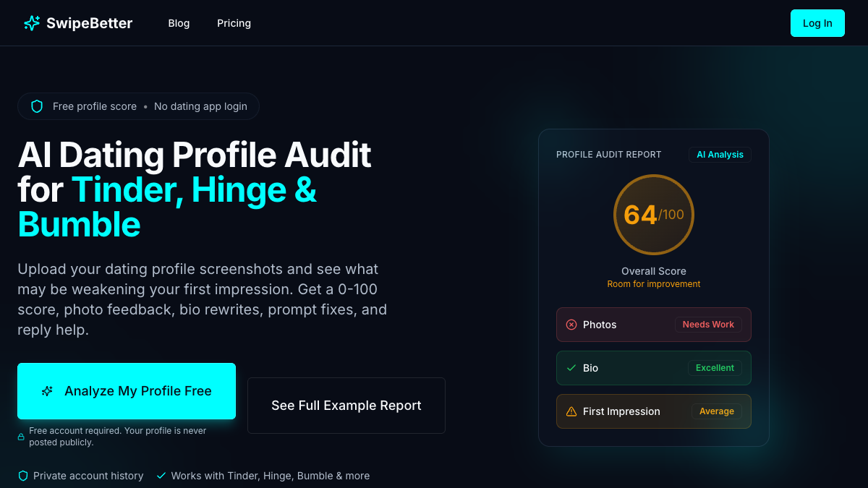The width and height of the screenshot is (868, 488).
Task: Click the 'Private account history' text
Action: click(88, 476)
